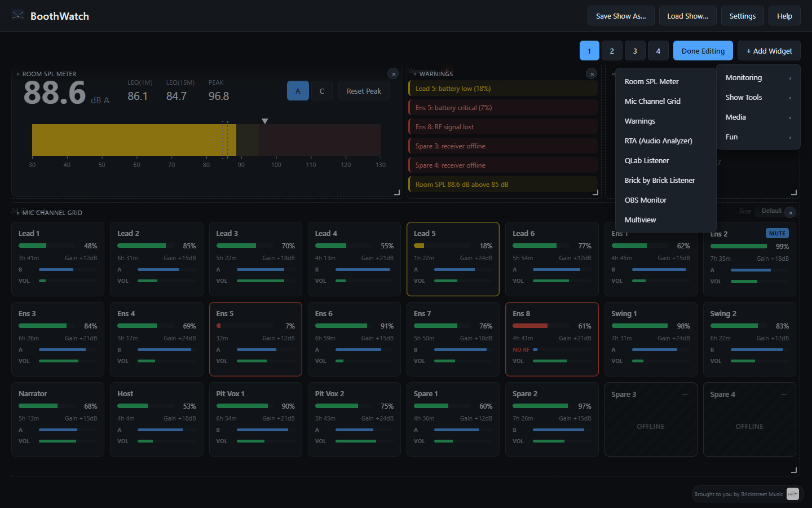This screenshot has height=508, width=812.
Task: Click warning Room SPL 88.6 dB above 85 dB
Action: pyautogui.click(x=502, y=185)
